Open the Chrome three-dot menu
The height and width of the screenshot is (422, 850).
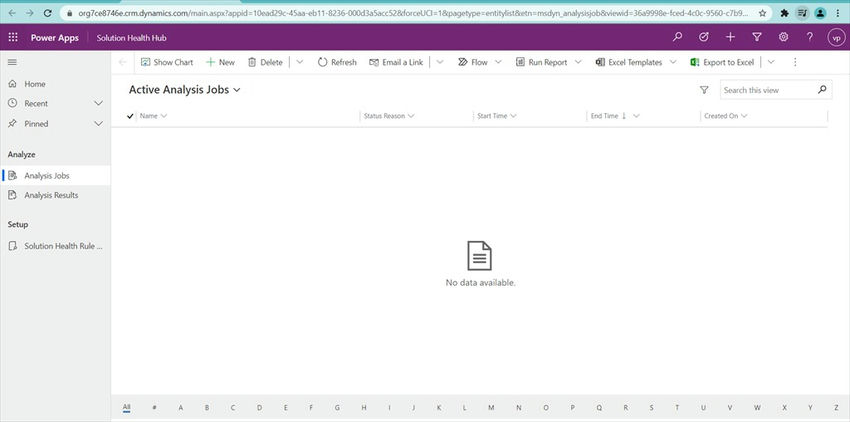[838, 13]
